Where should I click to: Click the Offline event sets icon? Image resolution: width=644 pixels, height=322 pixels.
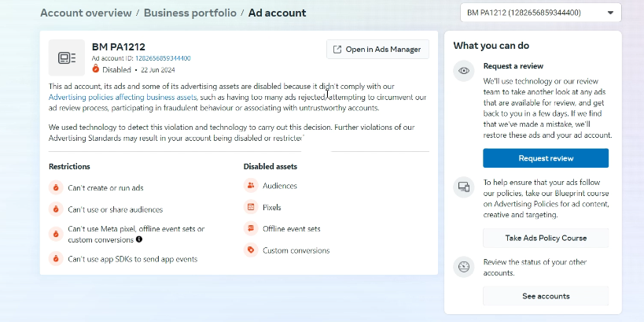(x=251, y=229)
